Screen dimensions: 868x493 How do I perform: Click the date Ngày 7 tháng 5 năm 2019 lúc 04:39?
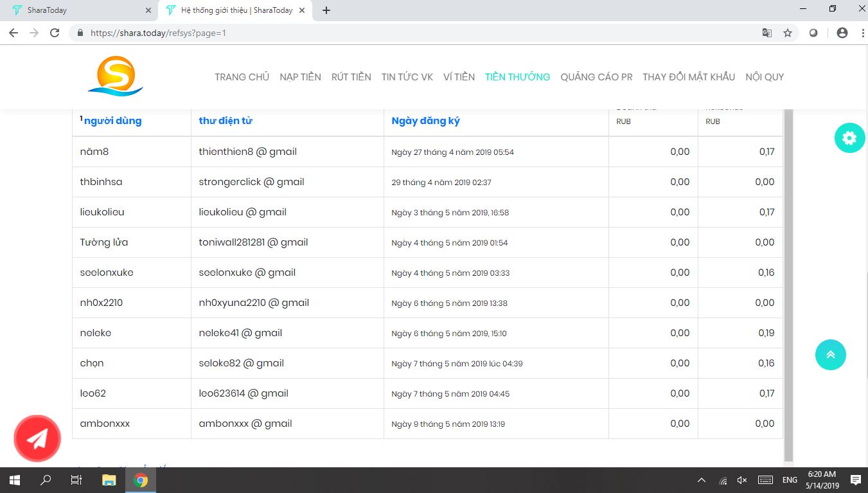click(457, 364)
